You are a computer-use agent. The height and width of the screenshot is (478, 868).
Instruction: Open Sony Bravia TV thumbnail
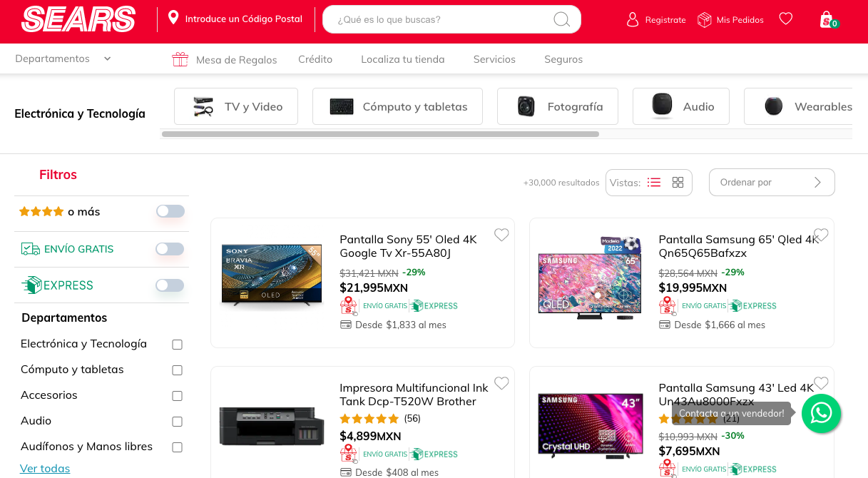pyautogui.click(x=272, y=276)
